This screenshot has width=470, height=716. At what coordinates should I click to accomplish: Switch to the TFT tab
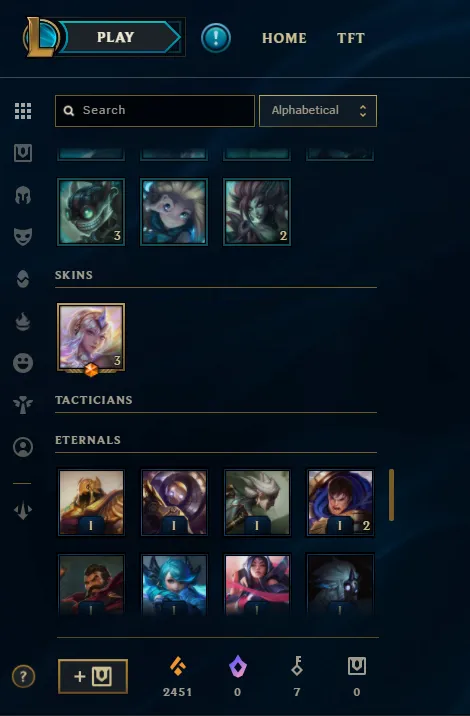coord(351,38)
